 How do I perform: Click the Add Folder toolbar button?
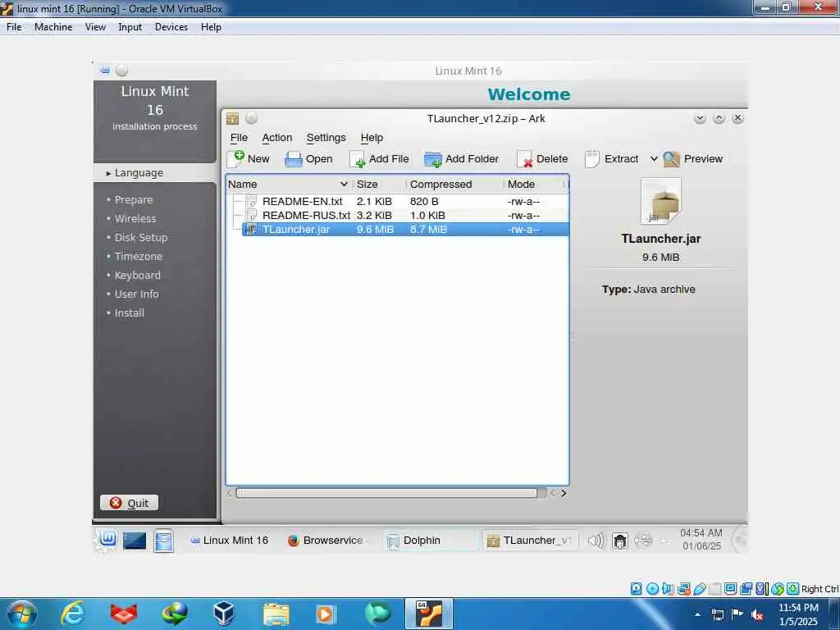tap(461, 159)
